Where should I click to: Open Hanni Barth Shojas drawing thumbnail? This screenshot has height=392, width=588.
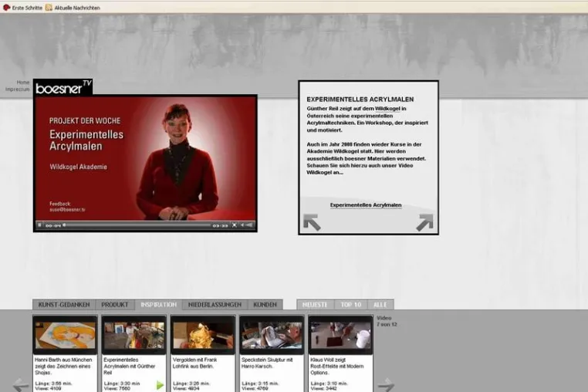tap(66, 336)
